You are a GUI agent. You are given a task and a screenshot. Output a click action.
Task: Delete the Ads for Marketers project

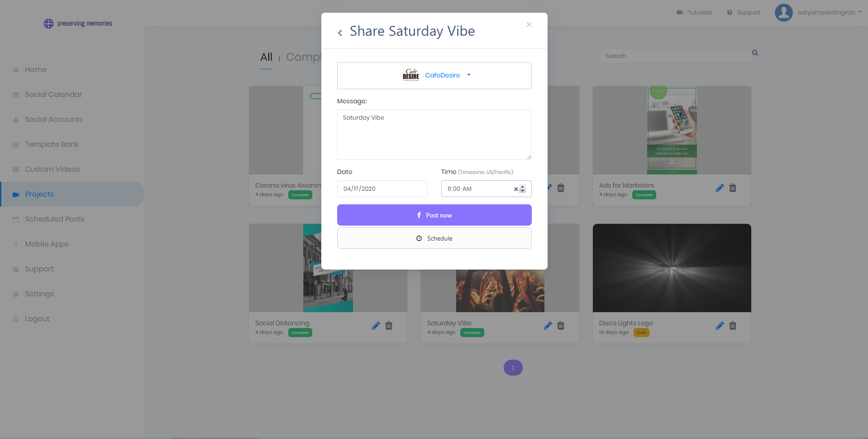click(x=733, y=188)
